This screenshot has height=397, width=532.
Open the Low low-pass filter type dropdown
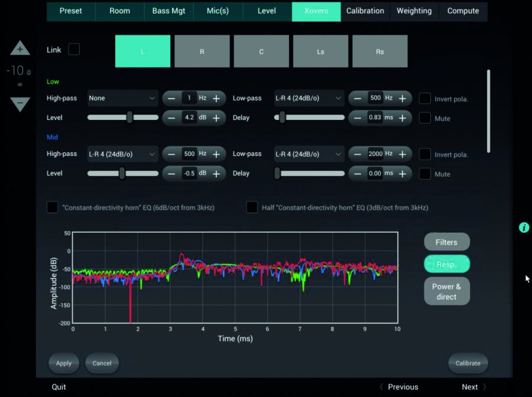309,99
